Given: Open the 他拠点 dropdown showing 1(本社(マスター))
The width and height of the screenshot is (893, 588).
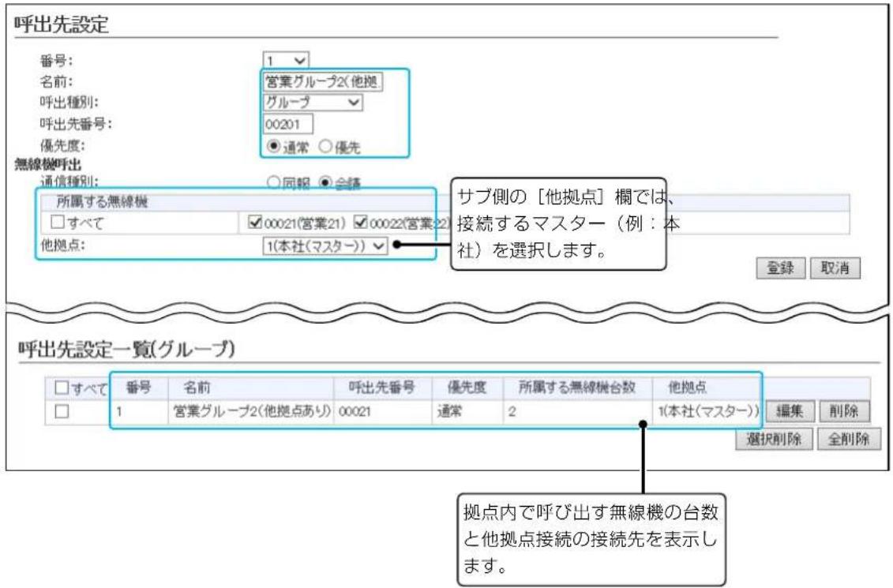Looking at the screenshot, I should (325, 246).
